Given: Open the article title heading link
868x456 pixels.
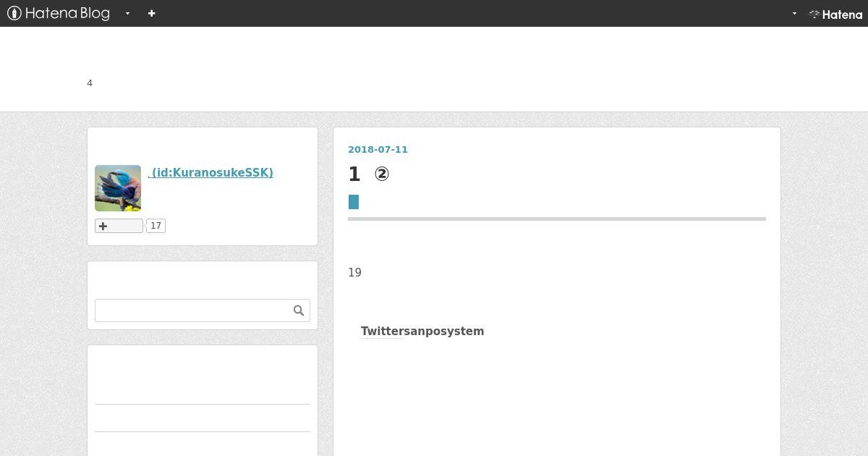Looking at the screenshot, I should coord(369,174).
